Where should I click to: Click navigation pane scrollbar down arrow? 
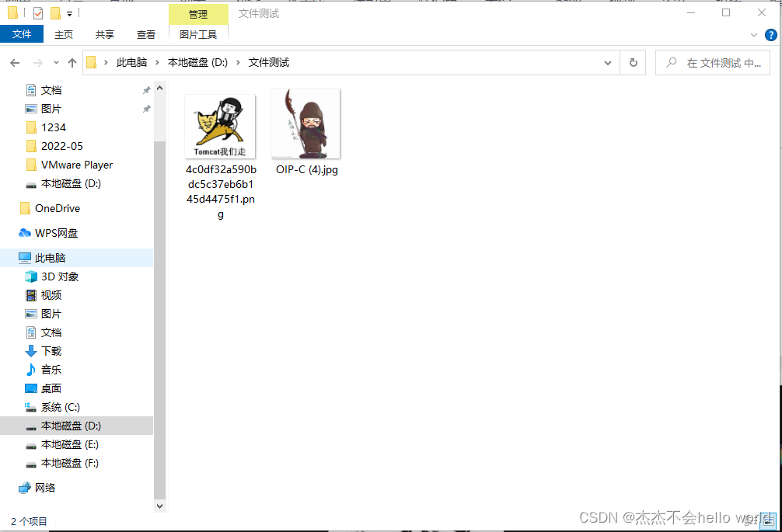click(x=159, y=506)
